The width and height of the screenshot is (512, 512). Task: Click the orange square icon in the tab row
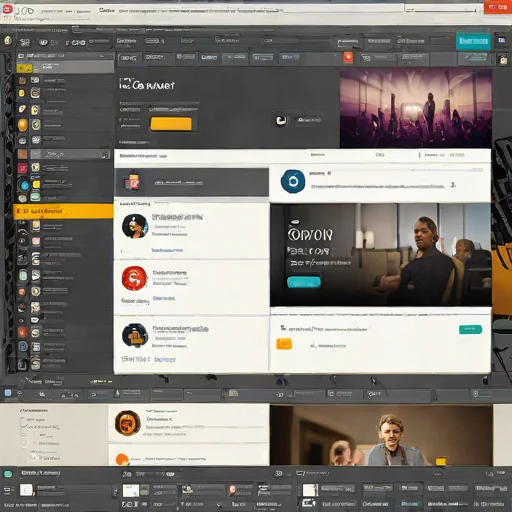tap(348, 57)
